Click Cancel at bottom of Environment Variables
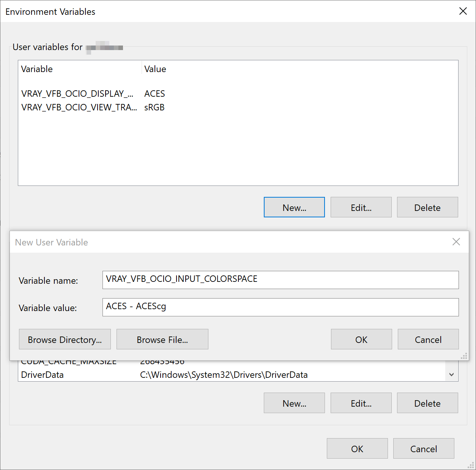This screenshot has height=470, width=476. tap(423, 448)
